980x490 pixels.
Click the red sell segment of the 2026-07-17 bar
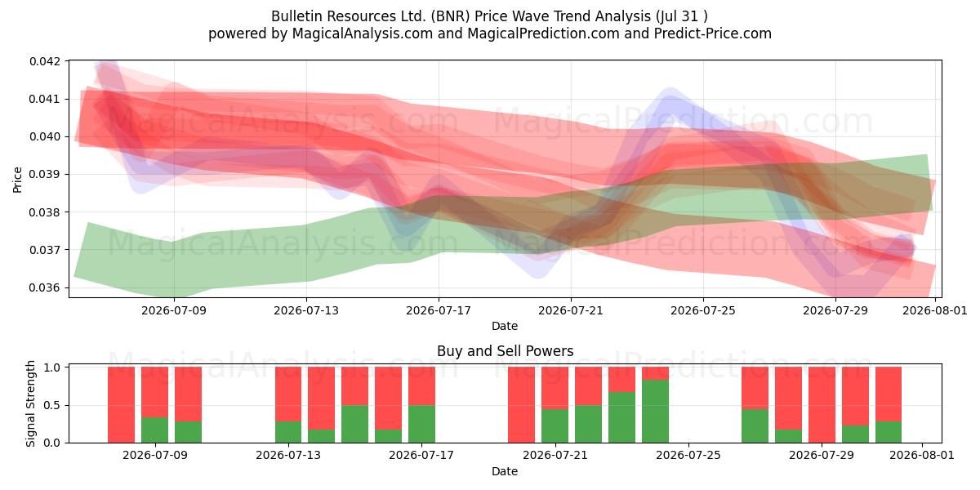click(x=421, y=386)
